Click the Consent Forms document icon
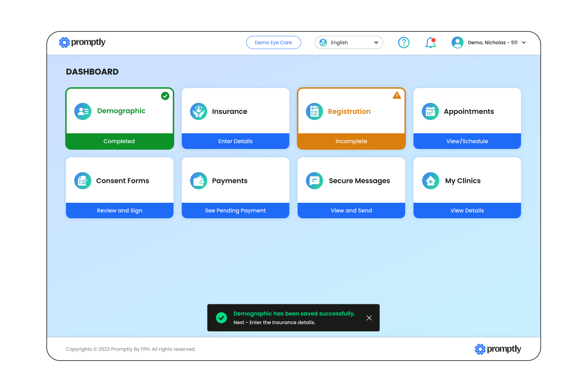 [83, 181]
